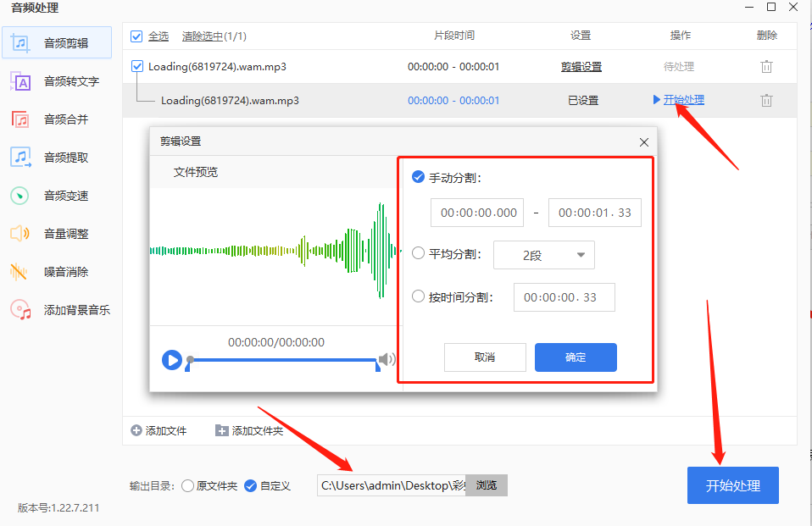Click 剪辑设置 for the first file
This screenshot has width=812, height=526.
tap(581, 66)
